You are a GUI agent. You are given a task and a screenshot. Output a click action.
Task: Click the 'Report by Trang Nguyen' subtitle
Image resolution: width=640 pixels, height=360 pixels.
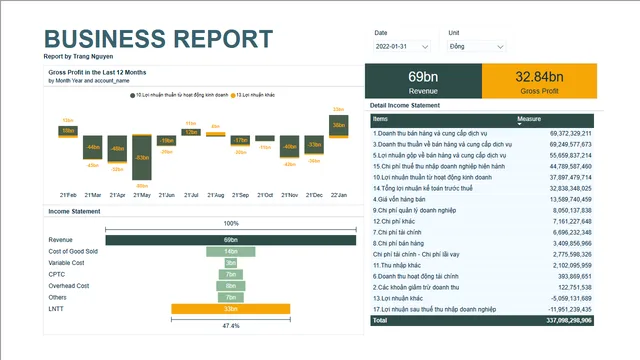click(x=78, y=56)
